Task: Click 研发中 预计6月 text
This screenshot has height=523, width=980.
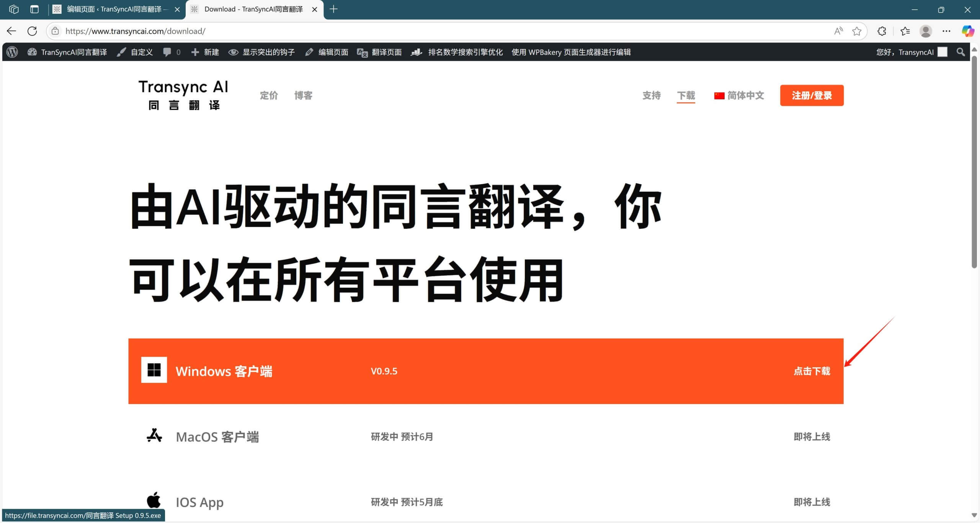Action: 402,437
